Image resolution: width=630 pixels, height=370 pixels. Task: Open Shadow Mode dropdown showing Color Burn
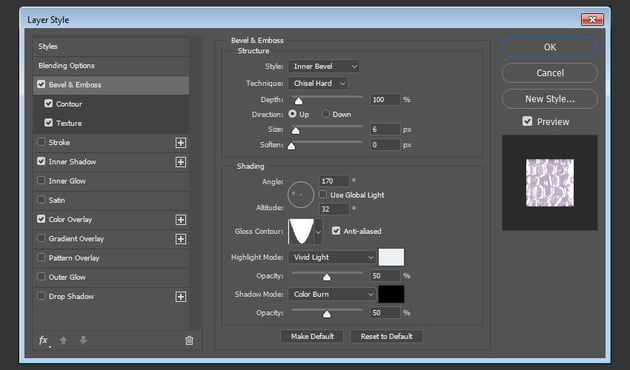pyautogui.click(x=332, y=294)
